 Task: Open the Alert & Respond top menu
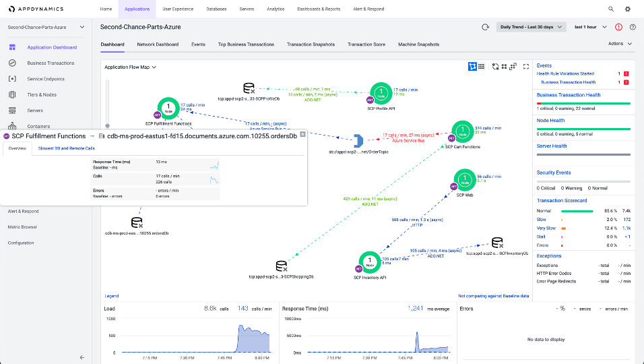(368, 9)
